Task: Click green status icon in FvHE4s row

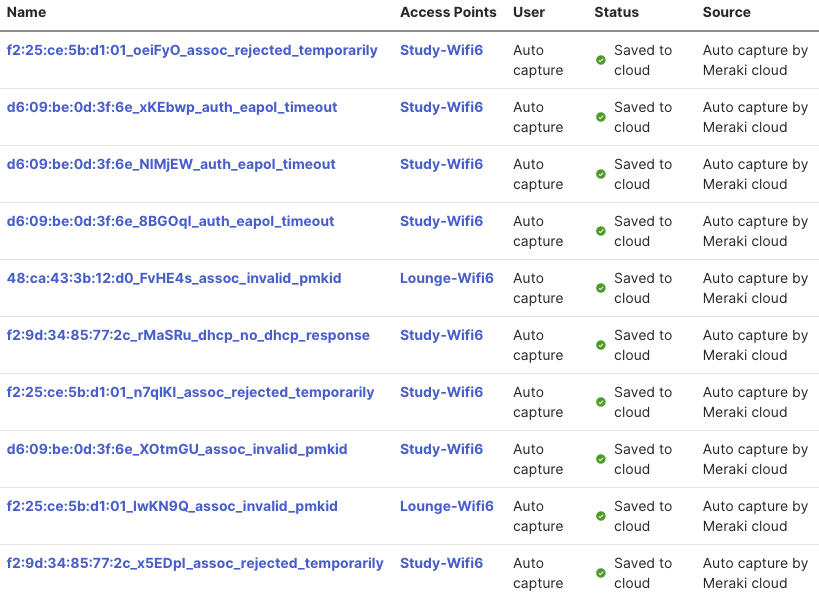Action: coord(601,288)
